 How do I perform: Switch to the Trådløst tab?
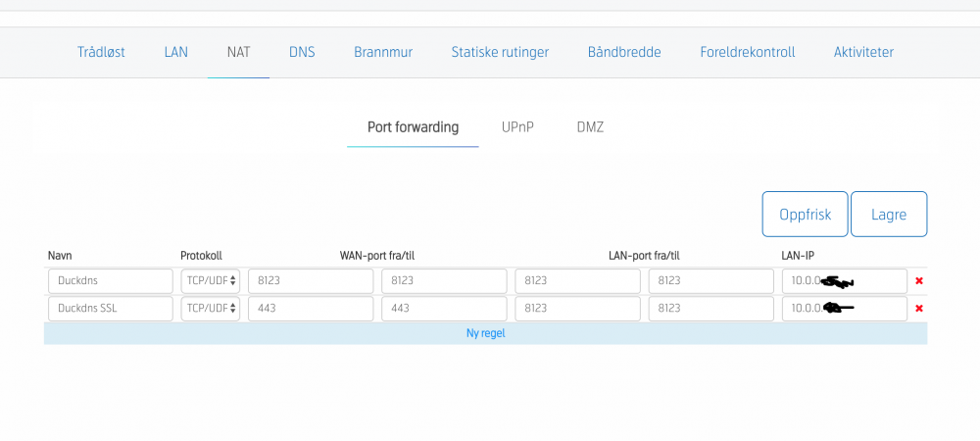[x=101, y=52]
